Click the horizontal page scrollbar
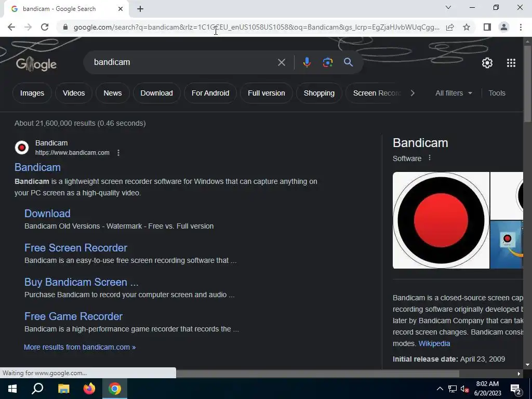Viewport: 532px width, 399px height. (x=317, y=374)
